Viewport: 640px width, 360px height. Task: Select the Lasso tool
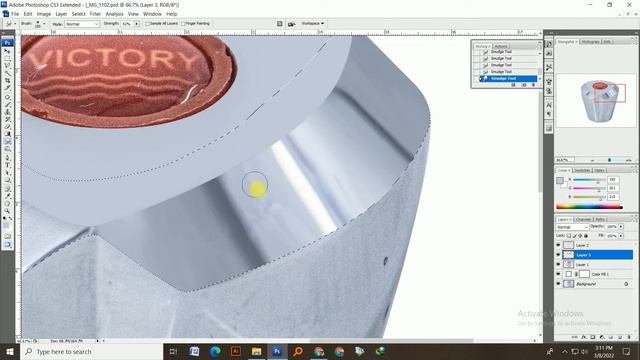[x=7, y=66]
